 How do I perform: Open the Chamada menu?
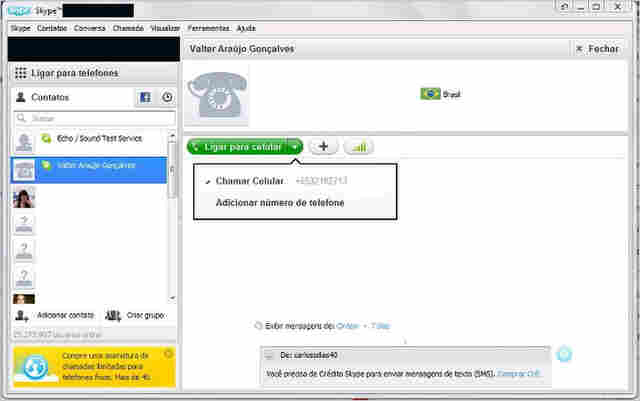coord(128,28)
